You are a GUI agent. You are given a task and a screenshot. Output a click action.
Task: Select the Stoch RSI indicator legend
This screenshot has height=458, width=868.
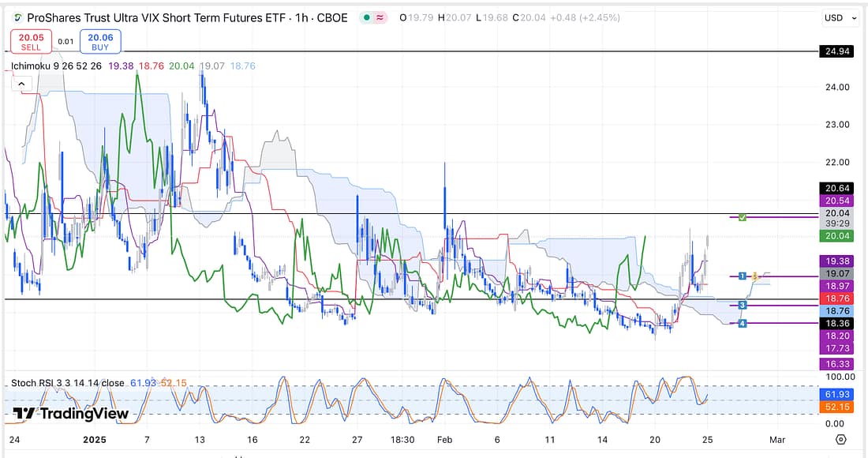tap(66, 383)
